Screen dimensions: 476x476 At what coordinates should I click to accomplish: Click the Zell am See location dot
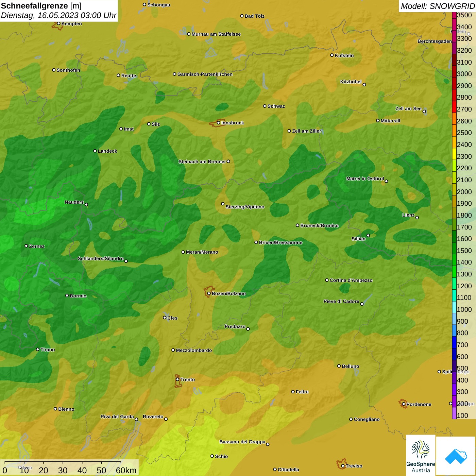coord(424,111)
